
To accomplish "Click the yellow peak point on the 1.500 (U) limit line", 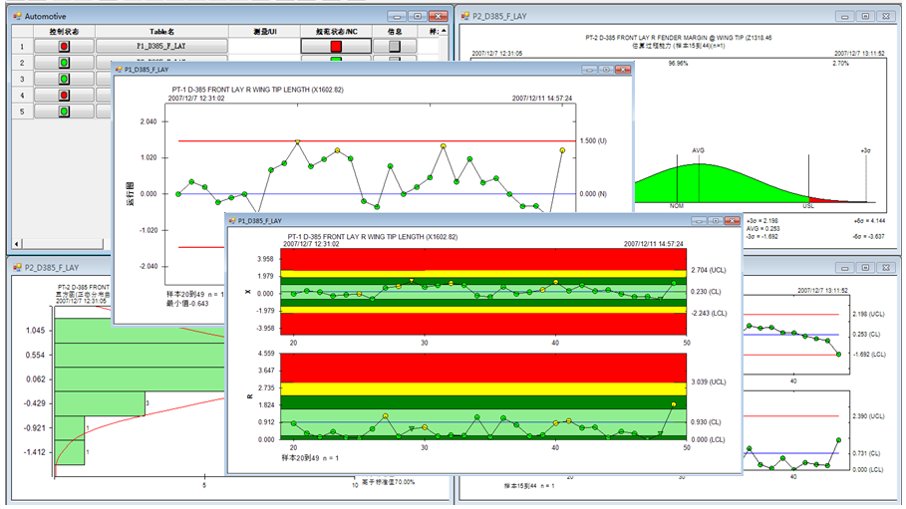I will 298,141.
